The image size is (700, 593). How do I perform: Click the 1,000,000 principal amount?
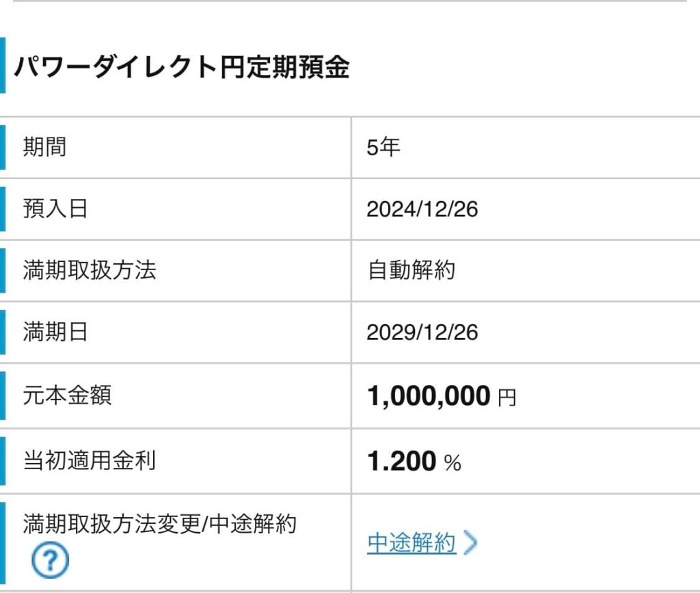pos(429,396)
